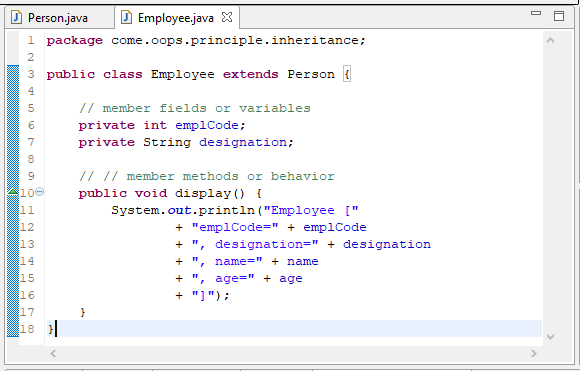
Task: Minimize the editor area
Action: (536, 13)
